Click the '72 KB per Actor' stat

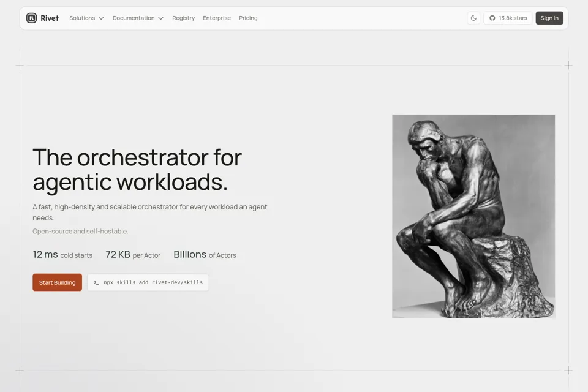pos(133,255)
